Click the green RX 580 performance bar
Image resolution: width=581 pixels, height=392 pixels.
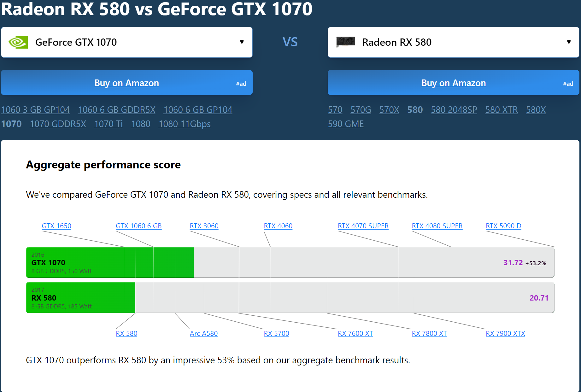click(x=81, y=298)
